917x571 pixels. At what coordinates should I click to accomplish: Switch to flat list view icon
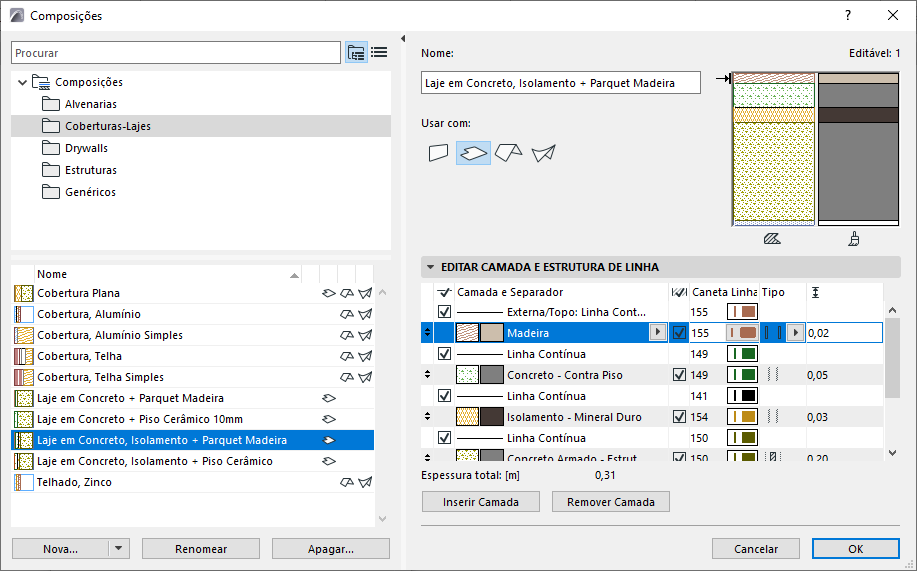[x=379, y=53]
